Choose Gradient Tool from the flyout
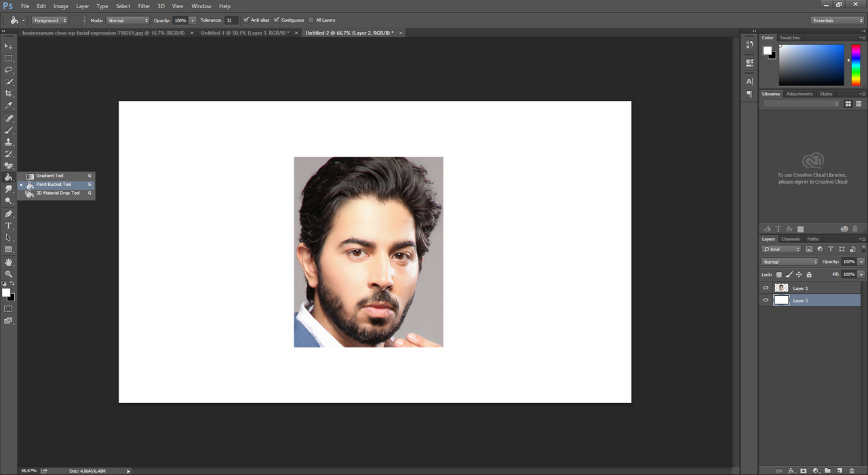Image resolution: width=868 pixels, height=475 pixels. click(50, 176)
